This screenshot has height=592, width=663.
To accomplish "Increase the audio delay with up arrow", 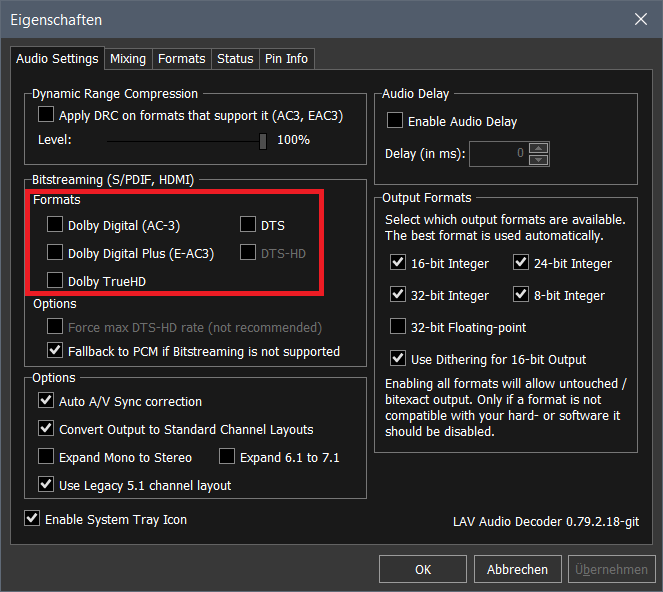I will (538, 148).
